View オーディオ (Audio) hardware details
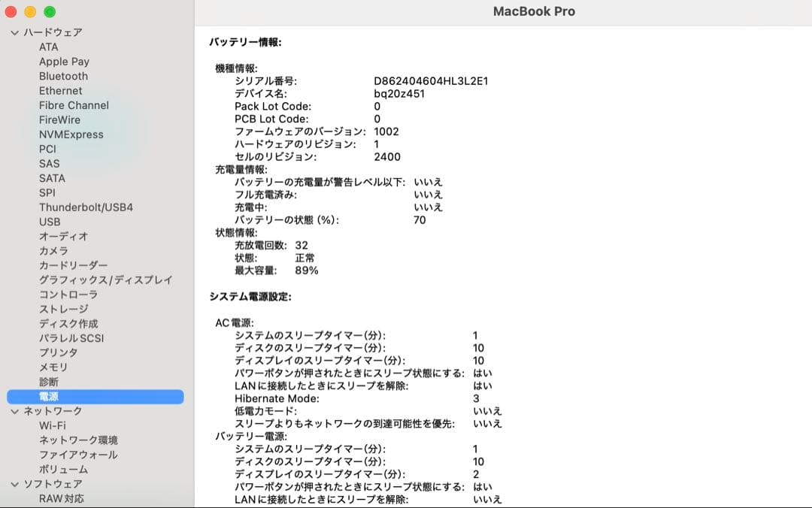812x508 pixels. [61, 236]
